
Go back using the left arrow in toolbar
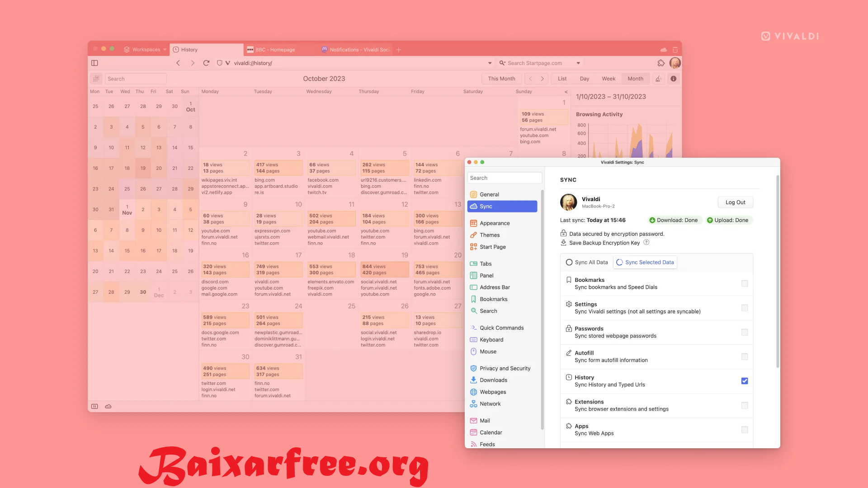tap(178, 63)
